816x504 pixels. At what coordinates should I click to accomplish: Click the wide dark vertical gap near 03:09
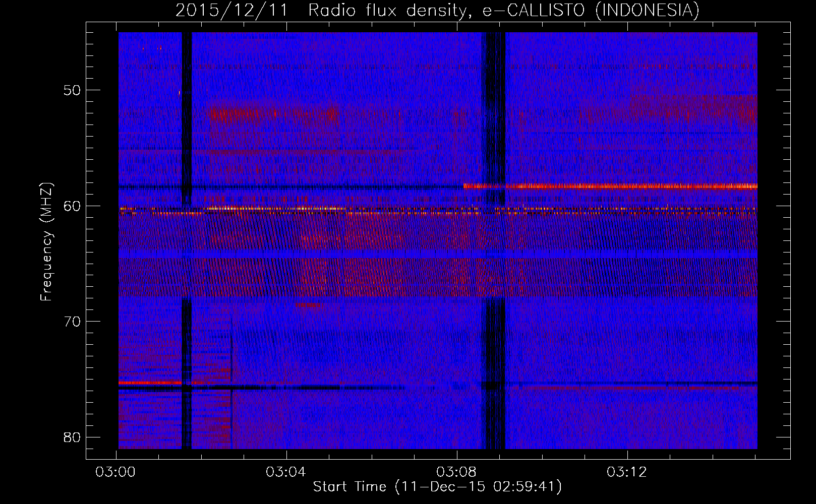click(495, 240)
